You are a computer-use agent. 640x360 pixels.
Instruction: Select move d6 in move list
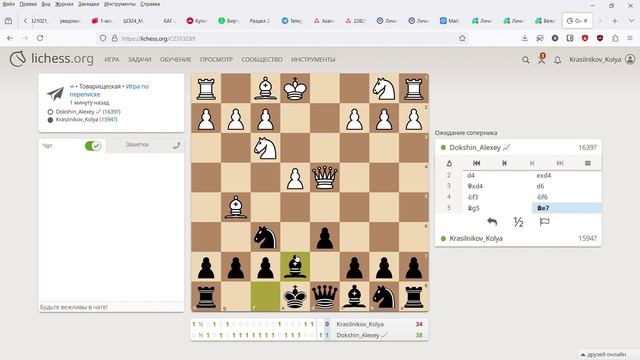pos(567,186)
